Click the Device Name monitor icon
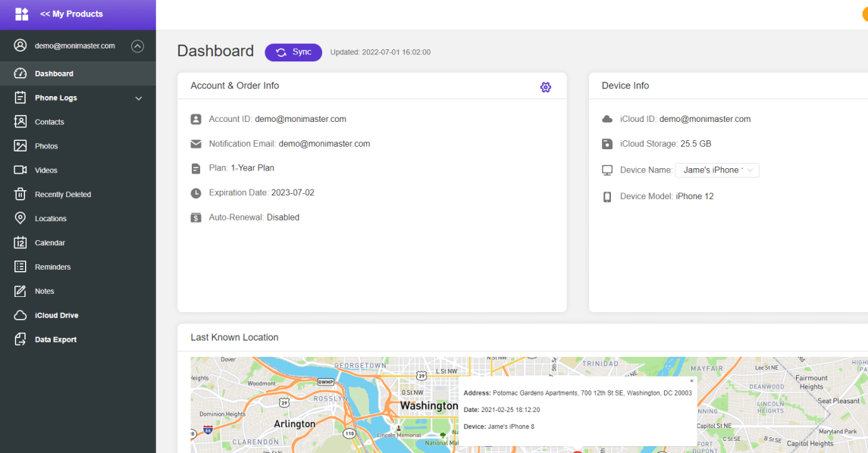The image size is (868, 453). pyautogui.click(x=607, y=170)
